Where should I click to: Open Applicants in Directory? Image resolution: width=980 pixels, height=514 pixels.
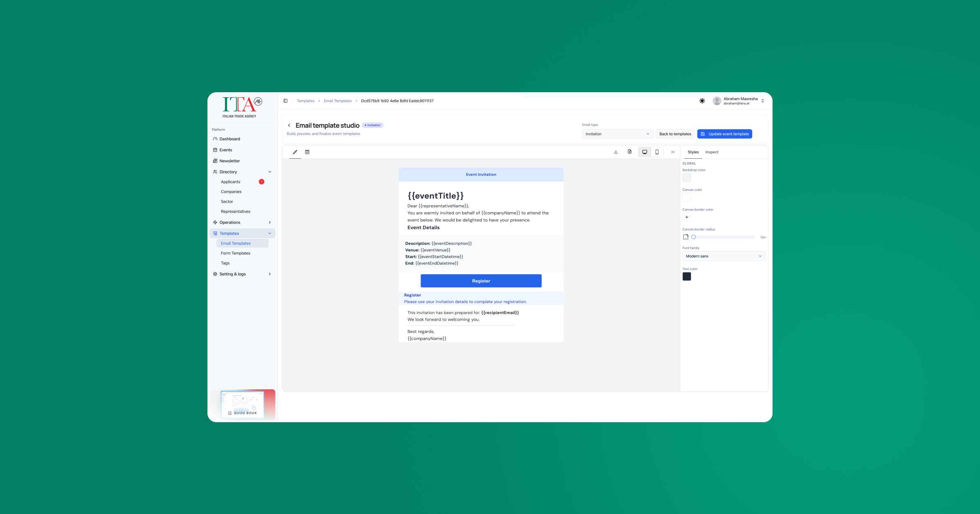click(243, 182)
